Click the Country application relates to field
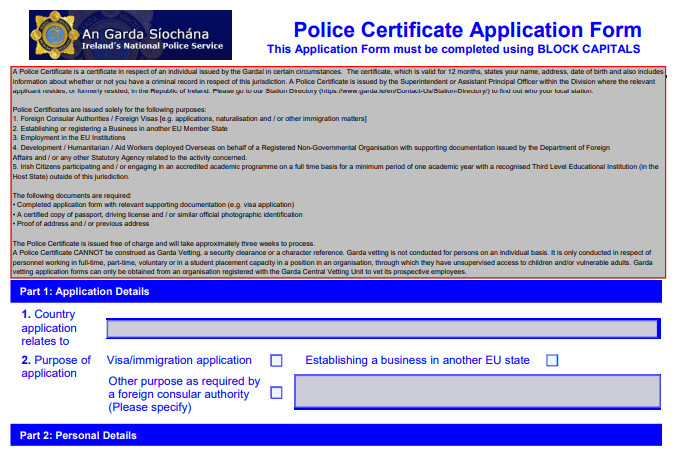 383,329
